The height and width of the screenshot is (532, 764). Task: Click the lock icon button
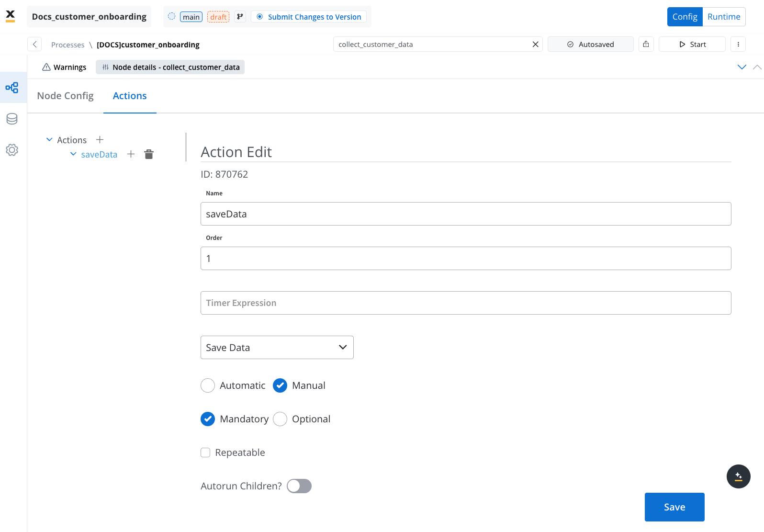646,44
